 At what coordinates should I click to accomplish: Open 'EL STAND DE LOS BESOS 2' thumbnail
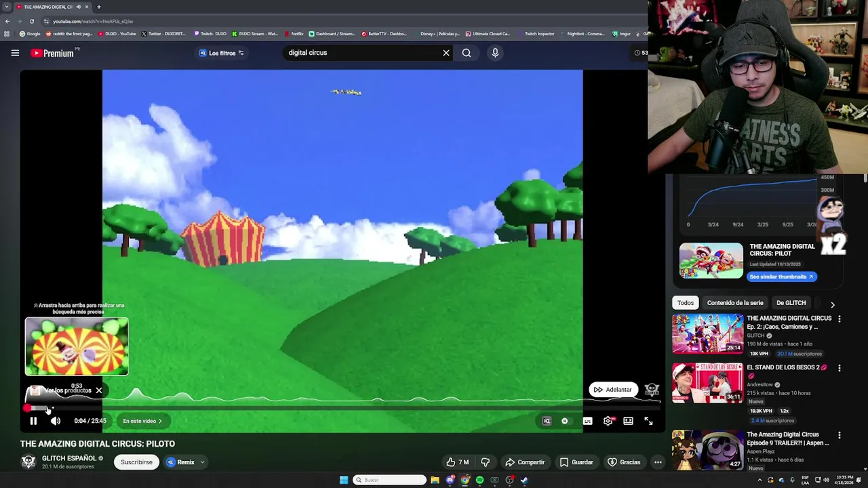707,382
